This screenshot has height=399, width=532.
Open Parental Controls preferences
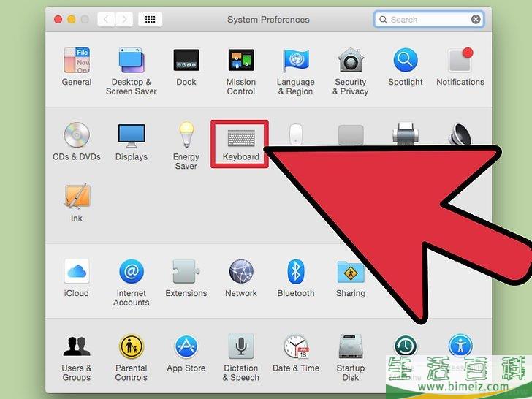[132, 358]
